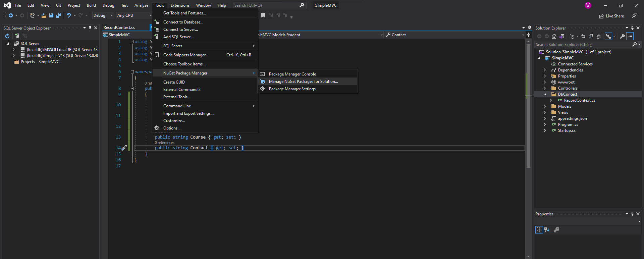644x259 pixels.
Task: Click the Live Share icon button
Action: 602,16
